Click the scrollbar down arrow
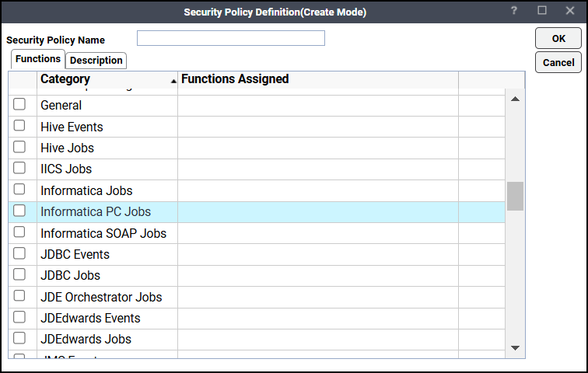 515,348
